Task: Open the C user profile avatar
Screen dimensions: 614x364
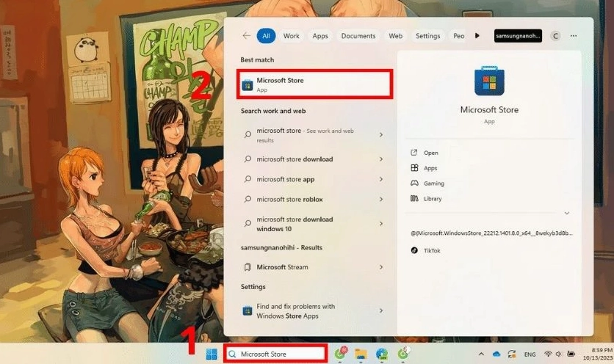Action: coord(555,36)
